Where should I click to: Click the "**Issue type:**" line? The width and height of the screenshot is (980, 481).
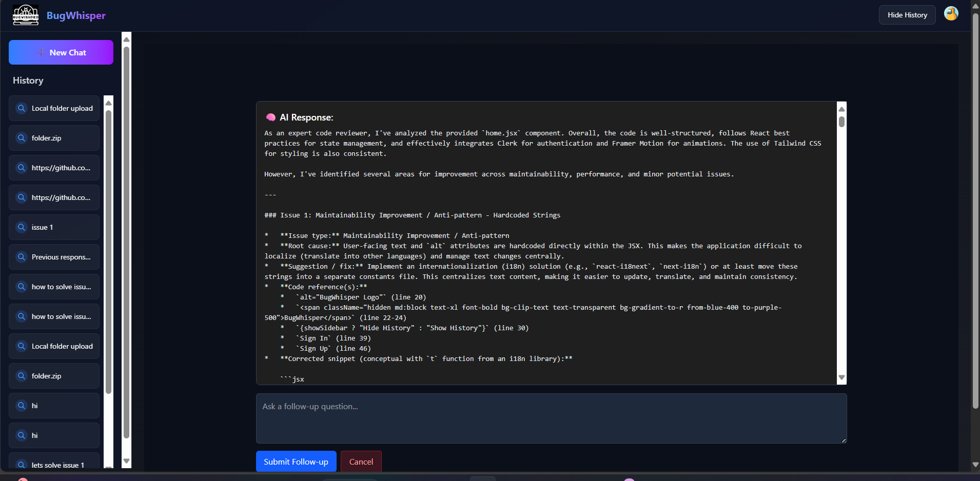[387, 236]
